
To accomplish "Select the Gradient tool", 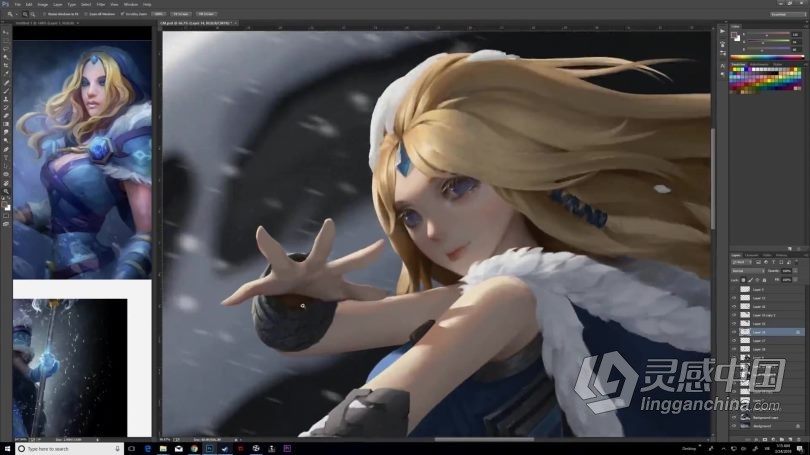I will (6, 124).
